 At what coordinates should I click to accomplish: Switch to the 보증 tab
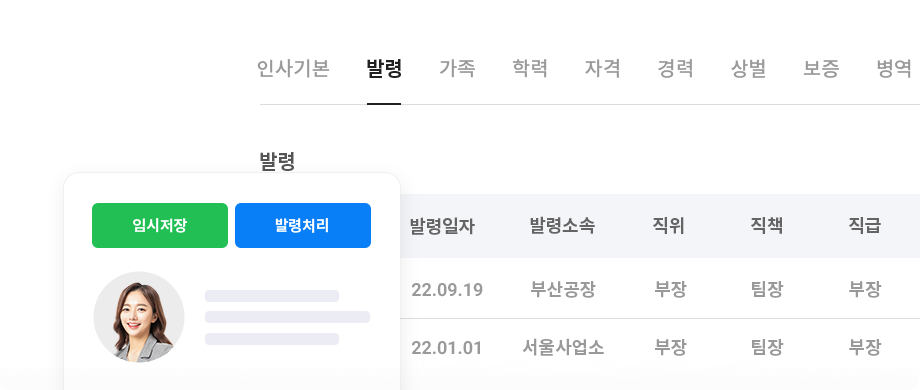click(x=821, y=69)
